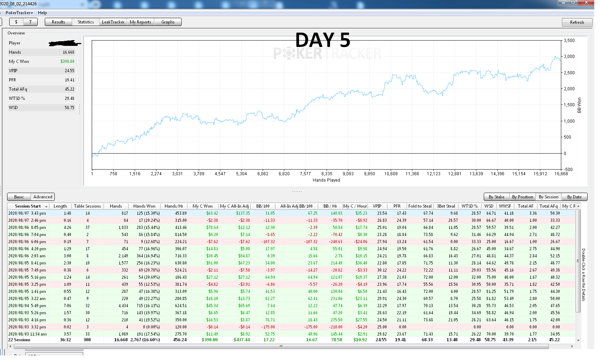Click the My C Won $398.80 overview value
Screen dimensions: 600x364
(x=68, y=61)
